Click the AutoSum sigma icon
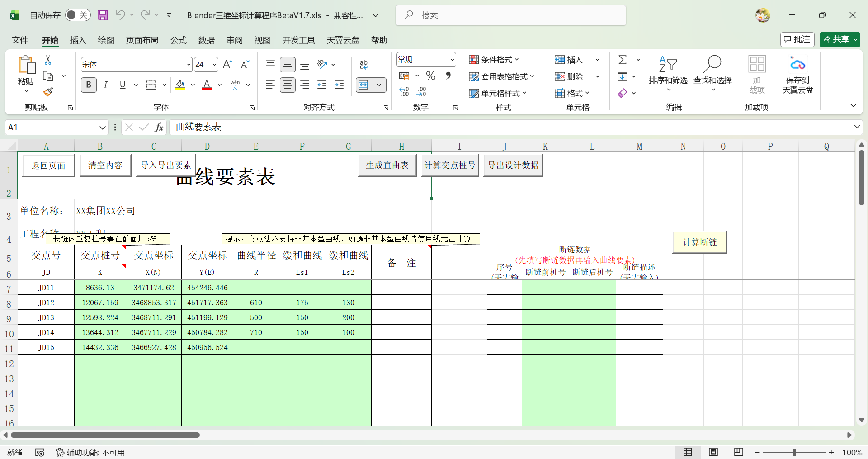Viewport: 868px width, 459px height. [x=623, y=60]
